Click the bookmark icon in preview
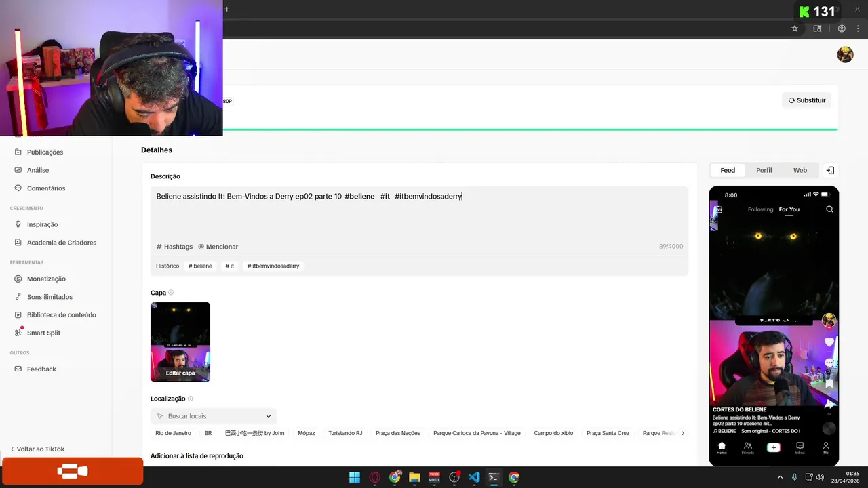Screen dimensions: 868x488 [829, 384]
